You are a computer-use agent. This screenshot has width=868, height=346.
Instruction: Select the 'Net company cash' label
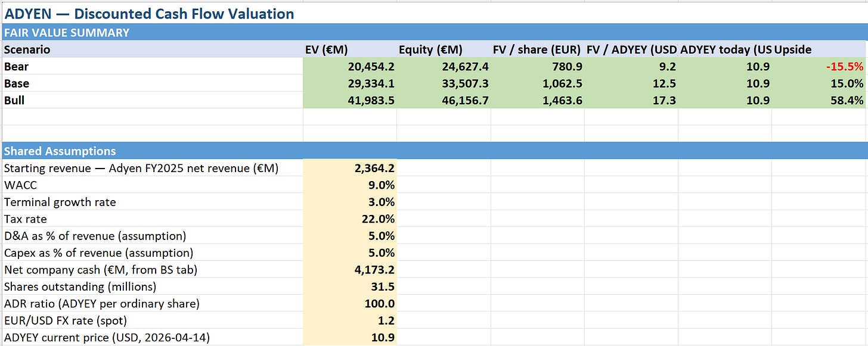tap(151, 270)
